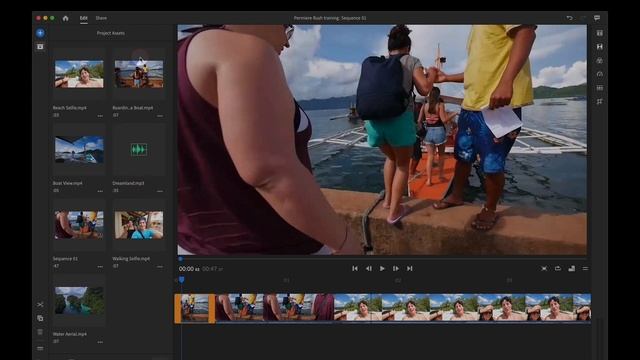The width and height of the screenshot is (640, 360).
Task: Open the Transitions panel icon
Action: click(600, 47)
